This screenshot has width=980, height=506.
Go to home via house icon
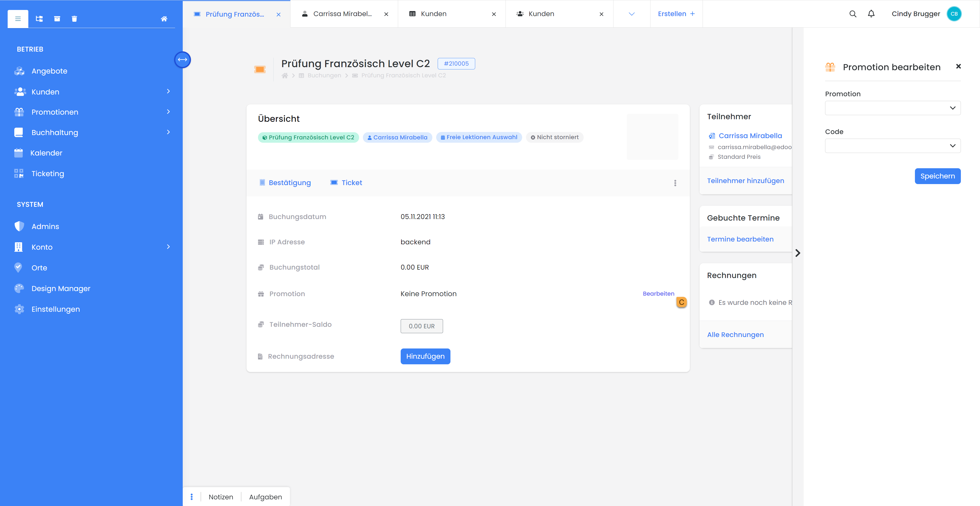click(164, 19)
